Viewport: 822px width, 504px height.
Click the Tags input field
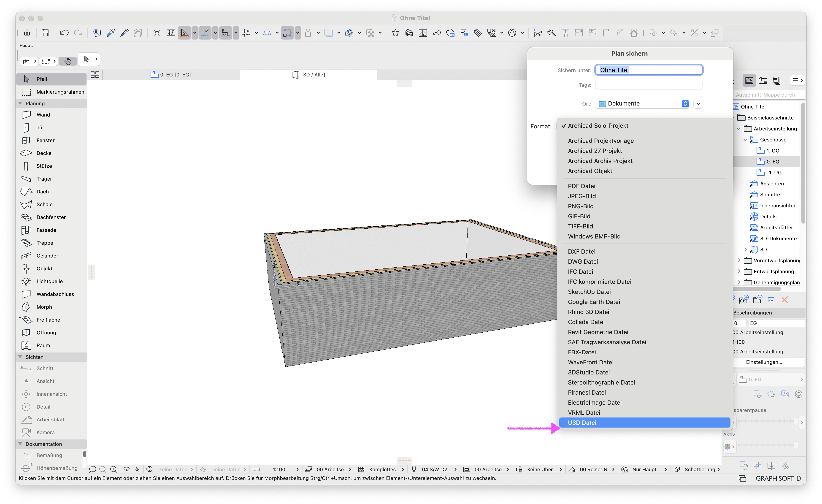click(x=649, y=85)
